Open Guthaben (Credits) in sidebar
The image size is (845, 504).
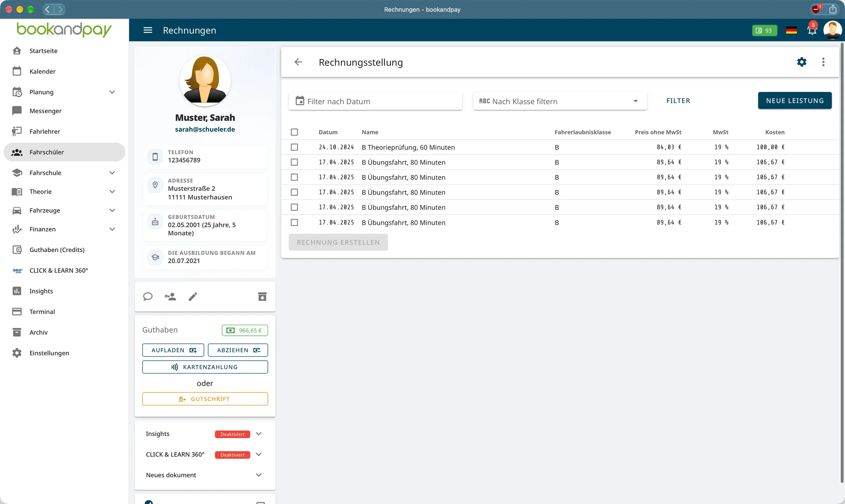64,250
